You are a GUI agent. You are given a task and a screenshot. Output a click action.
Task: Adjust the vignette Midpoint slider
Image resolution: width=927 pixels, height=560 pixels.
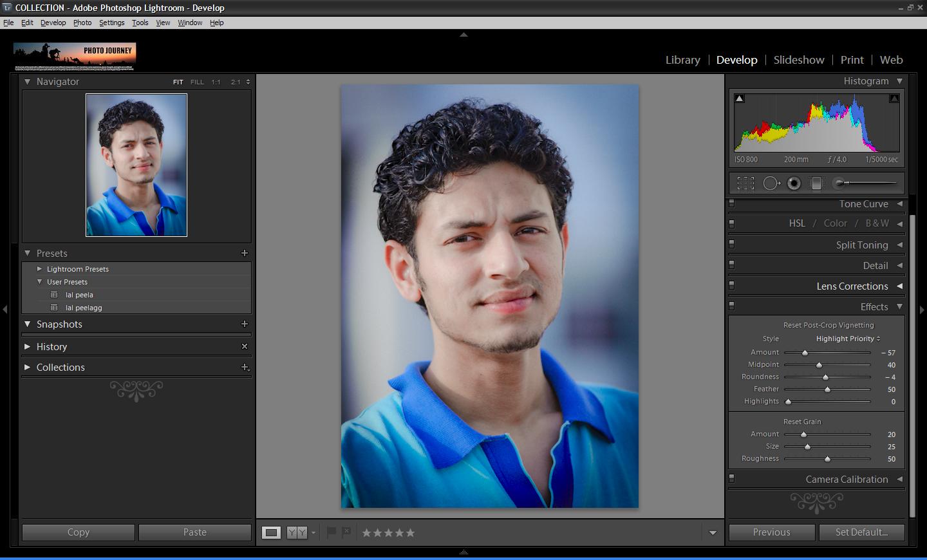[819, 365]
